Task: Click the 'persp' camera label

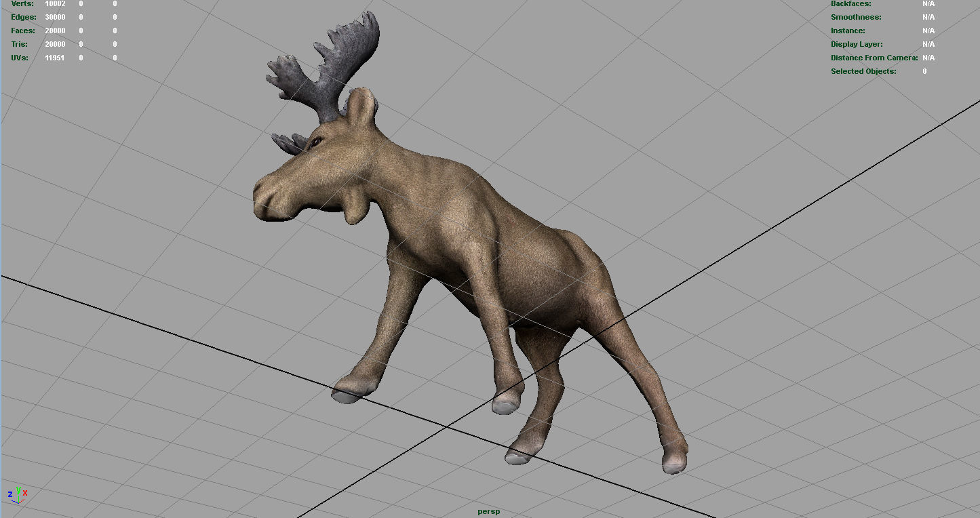Action: pos(488,511)
